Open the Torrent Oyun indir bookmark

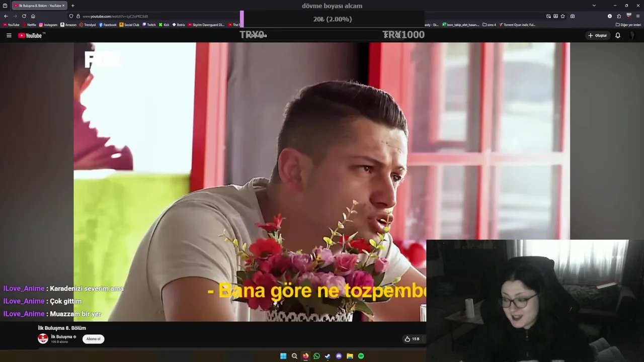tap(517, 25)
